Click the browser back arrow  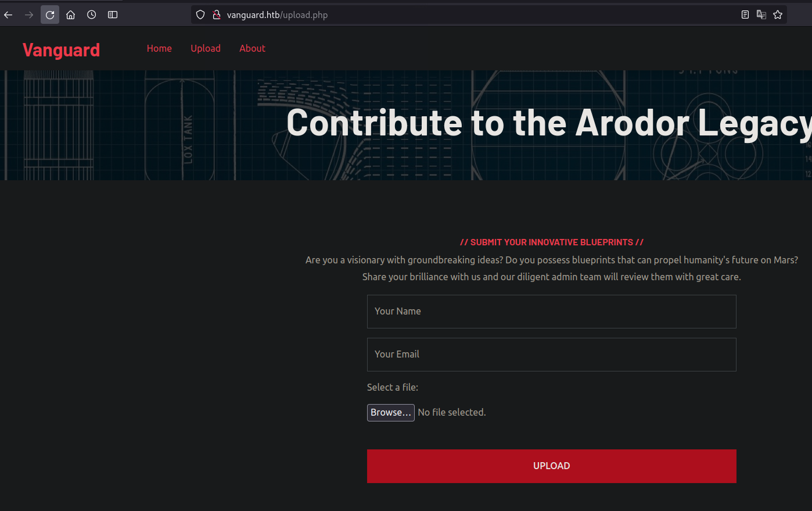click(8, 15)
